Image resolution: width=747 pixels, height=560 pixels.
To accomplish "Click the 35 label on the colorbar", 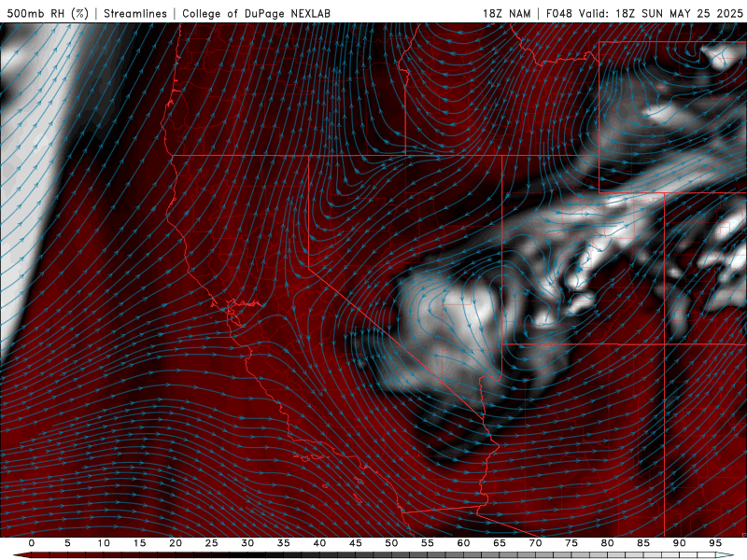I will point(283,543).
